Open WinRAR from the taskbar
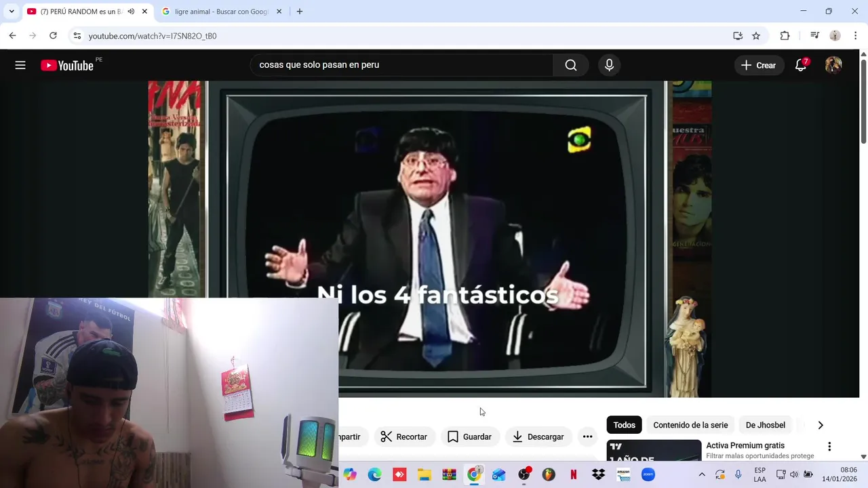 pyautogui.click(x=449, y=474)
